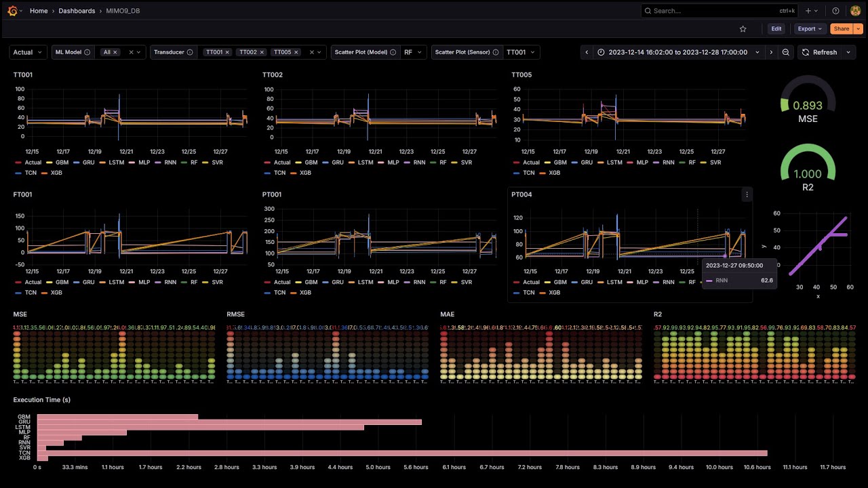Click the user avatar icon
This screenshot has height=488, width=868.
pyautogui.click(x=855, y=11)
